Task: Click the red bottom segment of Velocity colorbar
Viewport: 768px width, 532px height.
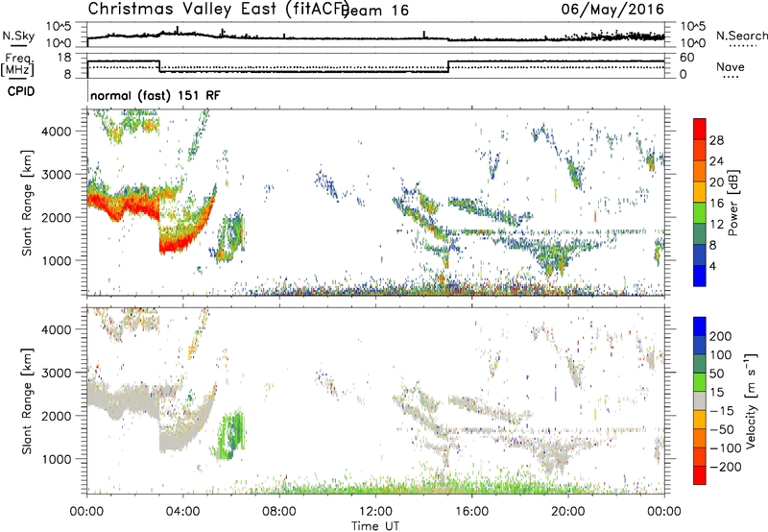Action: 700,475
